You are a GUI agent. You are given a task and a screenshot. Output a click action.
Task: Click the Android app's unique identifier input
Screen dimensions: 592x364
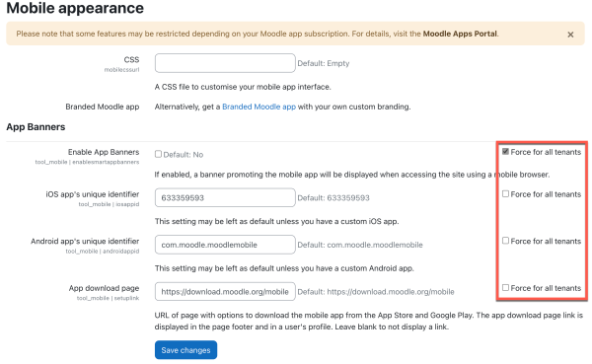tap(225, 245)
